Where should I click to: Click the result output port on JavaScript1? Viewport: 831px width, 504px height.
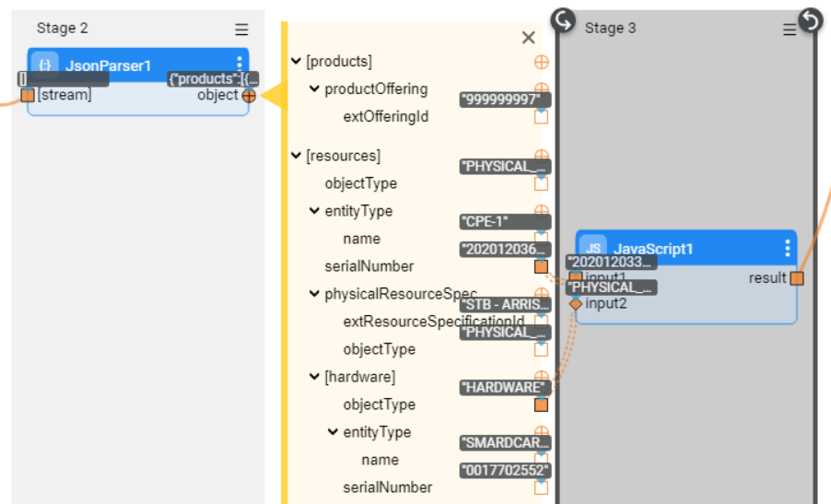point(797,278)
